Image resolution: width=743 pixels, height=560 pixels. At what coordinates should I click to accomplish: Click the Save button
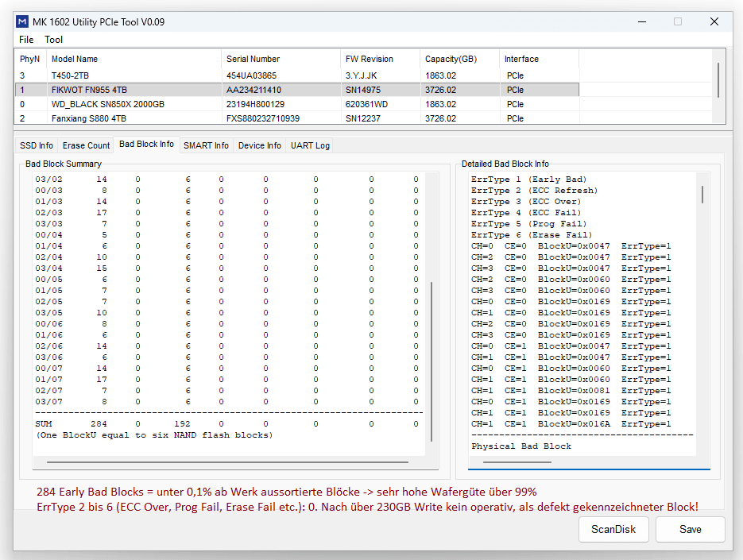690,529
